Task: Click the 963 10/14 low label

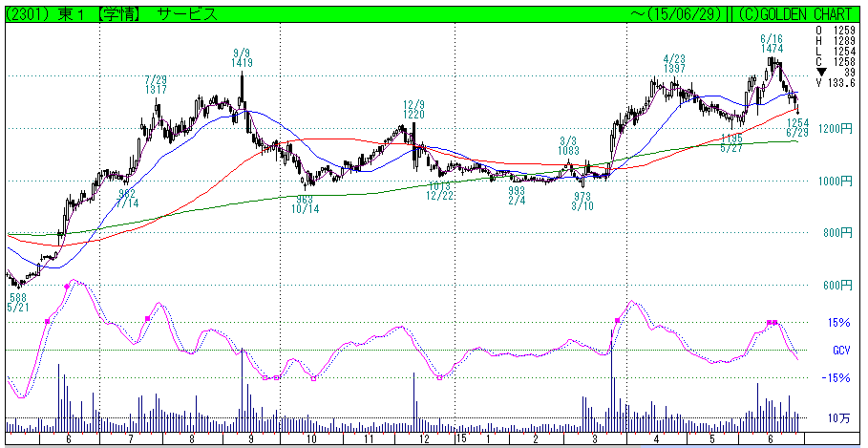Action: (x=305, y=203)
